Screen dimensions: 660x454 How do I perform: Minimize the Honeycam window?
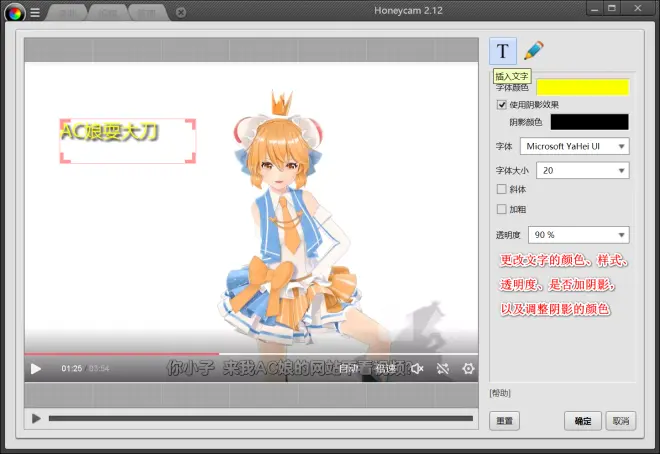point(594,8)
